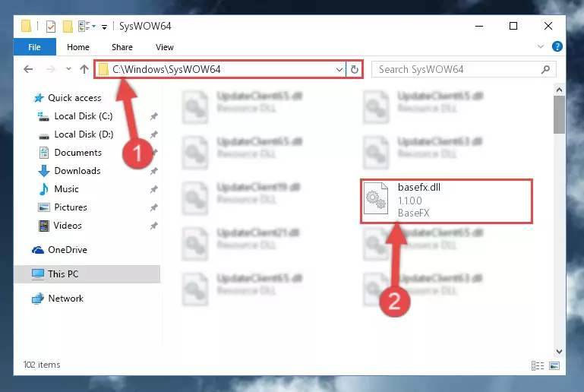Go forward with the Forward arrow
Screen dimensions: 584x392
click(51, 69)
